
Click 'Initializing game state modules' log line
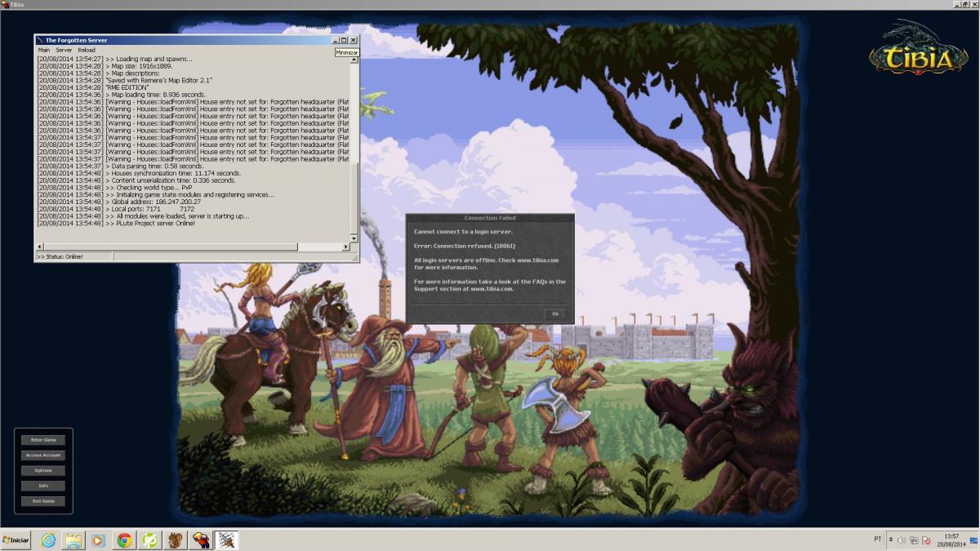coord(155,195)
